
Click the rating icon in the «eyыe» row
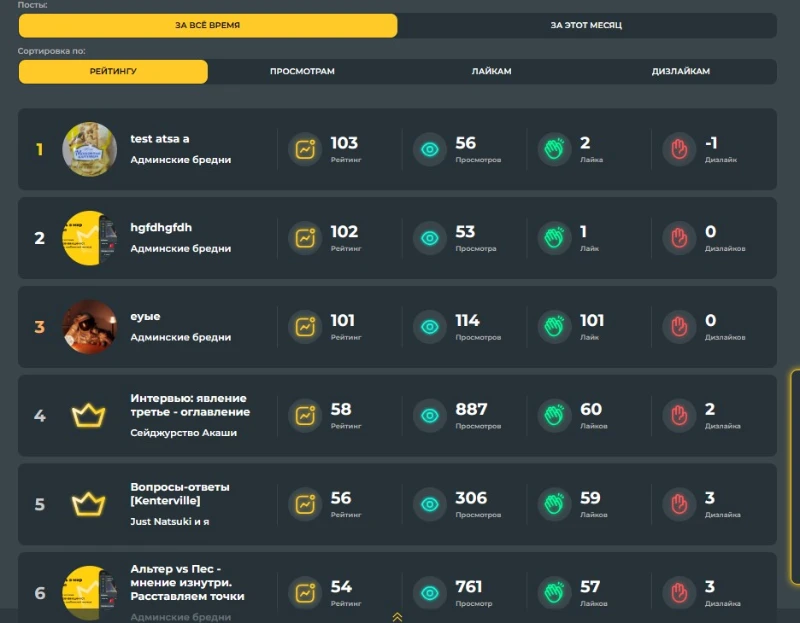pos(305,327)
